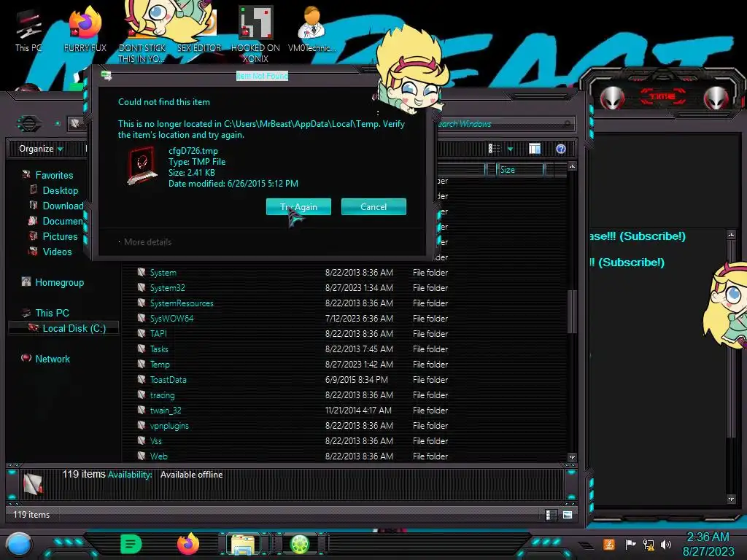
Task: Open the Start button orb
Action: (x=19, y=545)
